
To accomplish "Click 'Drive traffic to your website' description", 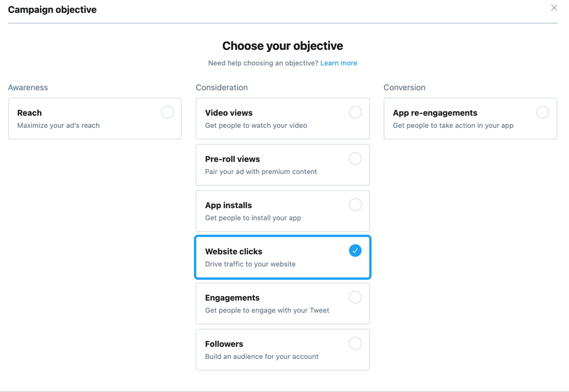I will tap(251, 264).
